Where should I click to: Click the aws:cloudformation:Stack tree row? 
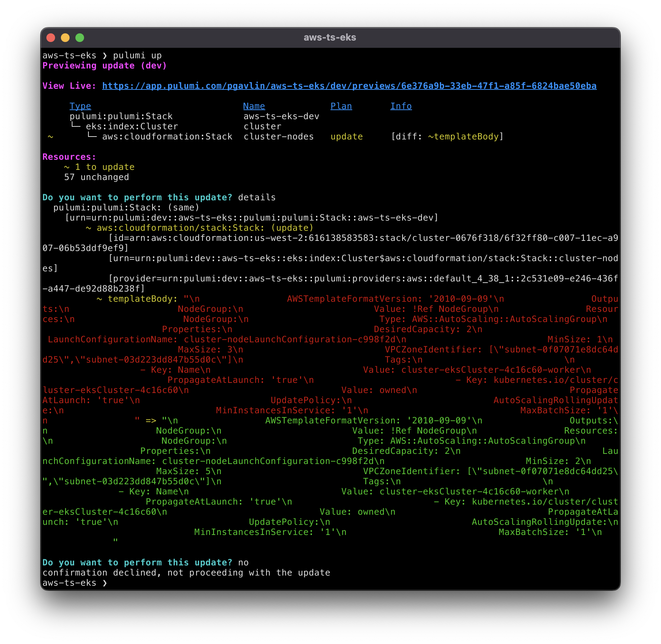[167, 137]
